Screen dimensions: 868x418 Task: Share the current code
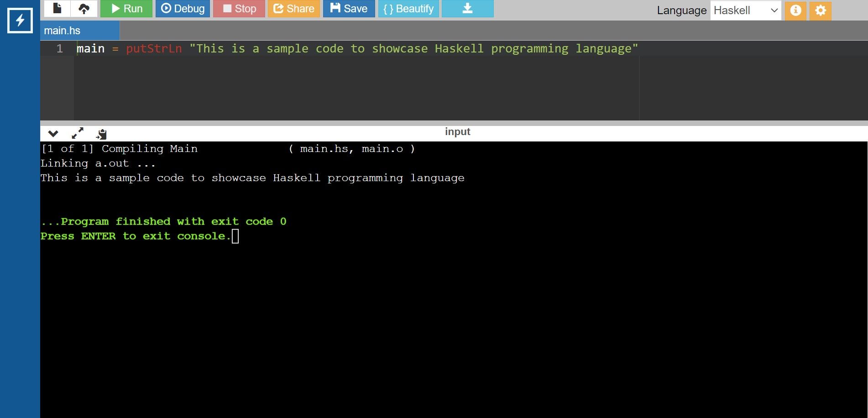(293, 8)
